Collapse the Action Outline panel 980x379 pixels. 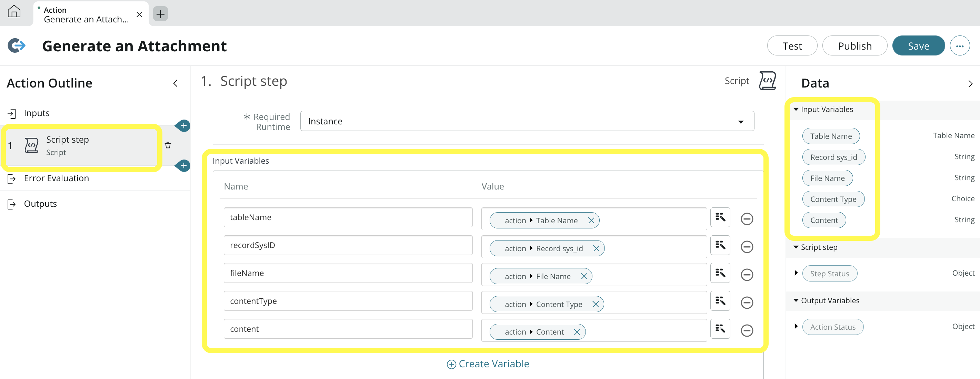pyautogui.click(x=176, y=83)
